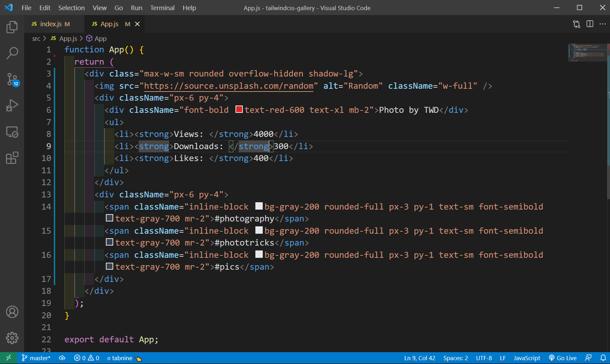Click the value 4000 on line 8
610x364 pixels.
pyautogui.click(x=263, y=134)
